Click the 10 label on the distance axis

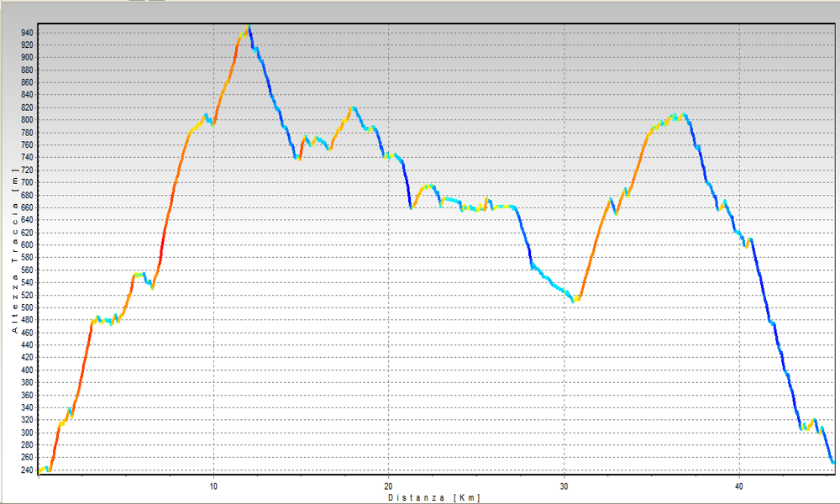[213, 486]
